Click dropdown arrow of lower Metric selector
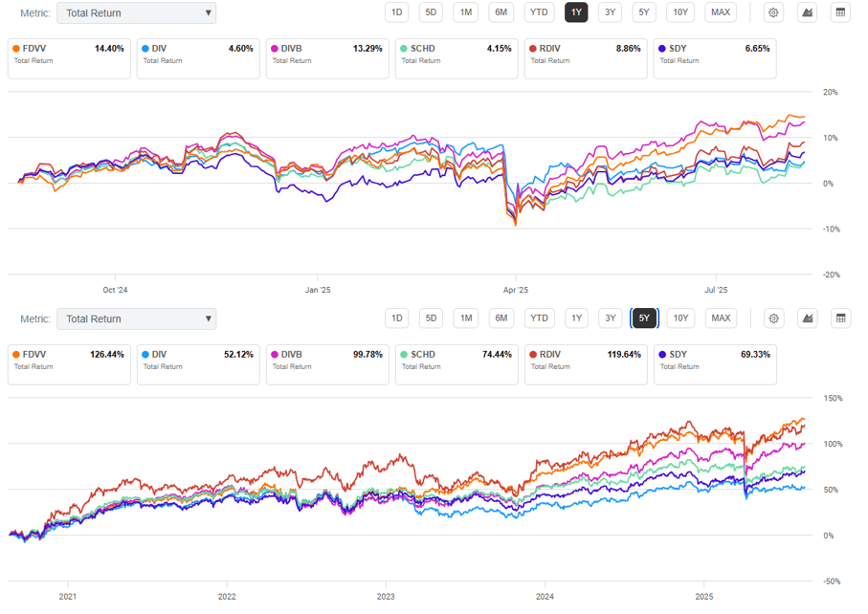Screen dimensions: 868x614 tap(208, 319)
